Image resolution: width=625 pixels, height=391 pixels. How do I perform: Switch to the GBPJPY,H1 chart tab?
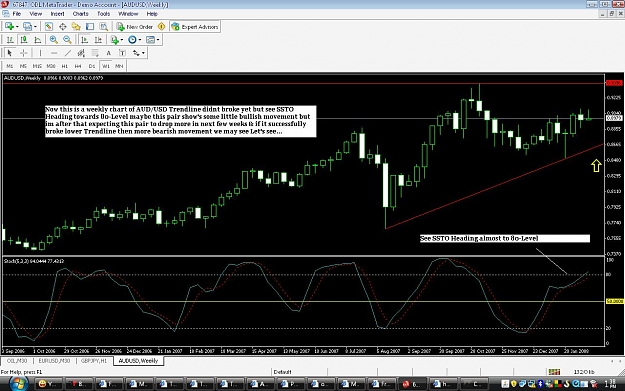click(x=94, y=361)
